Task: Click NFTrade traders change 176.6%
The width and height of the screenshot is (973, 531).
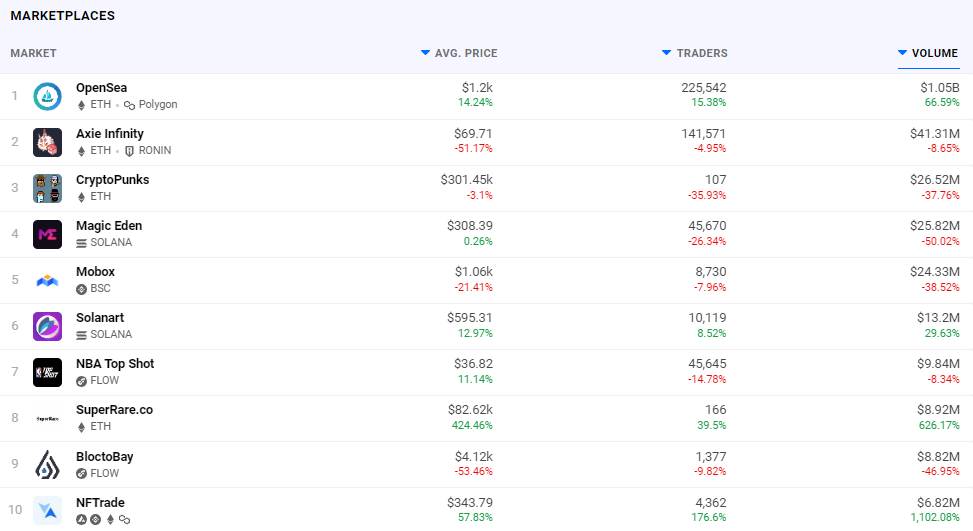Action: (x=709, y=517)
